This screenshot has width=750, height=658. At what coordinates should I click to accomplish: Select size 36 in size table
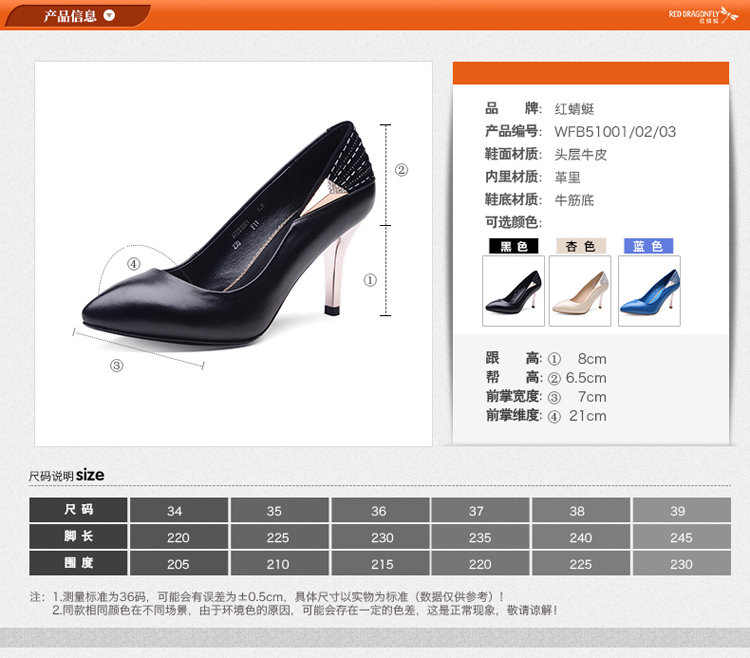[x=378, y=511]
